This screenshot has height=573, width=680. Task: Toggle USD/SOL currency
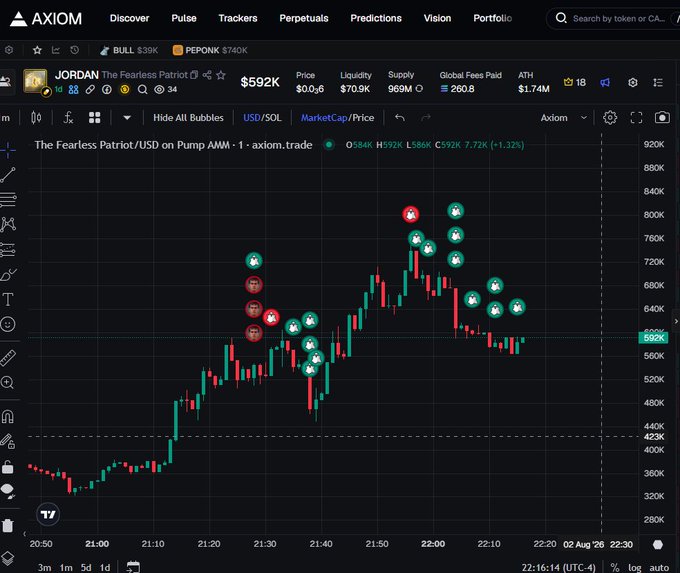[262, 118]
